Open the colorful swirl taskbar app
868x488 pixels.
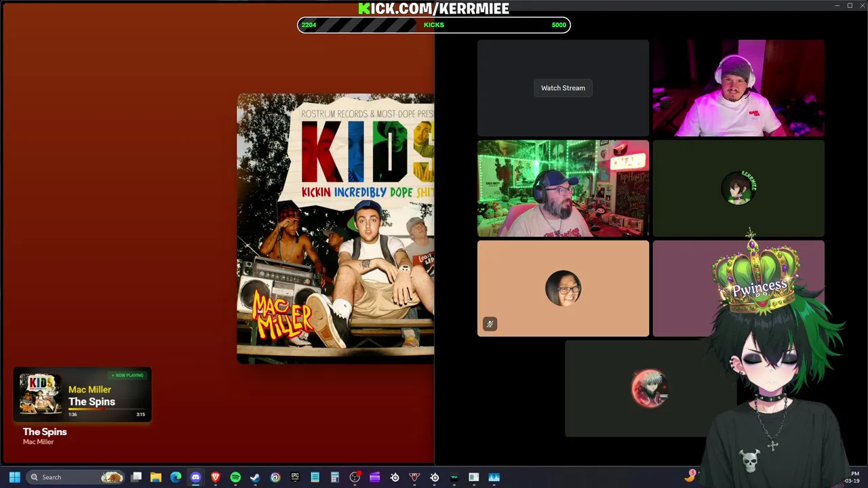pos(275,477)
